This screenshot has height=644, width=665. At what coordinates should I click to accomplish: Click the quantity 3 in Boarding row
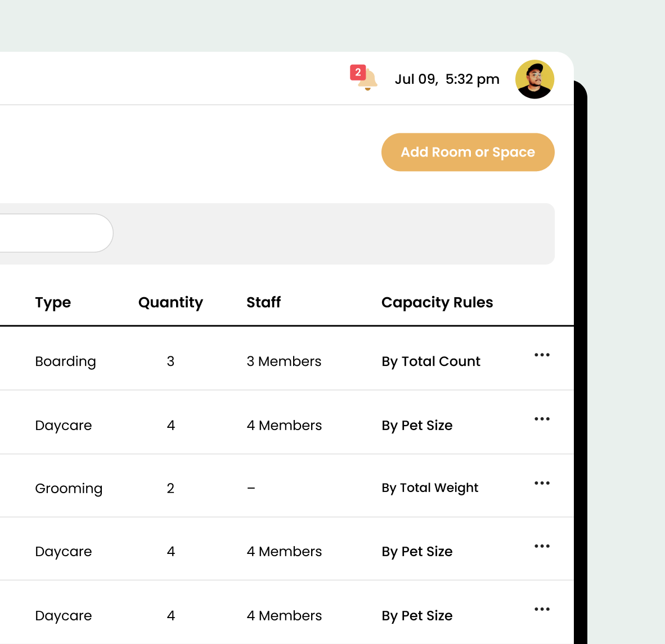[x=170, y=361]
